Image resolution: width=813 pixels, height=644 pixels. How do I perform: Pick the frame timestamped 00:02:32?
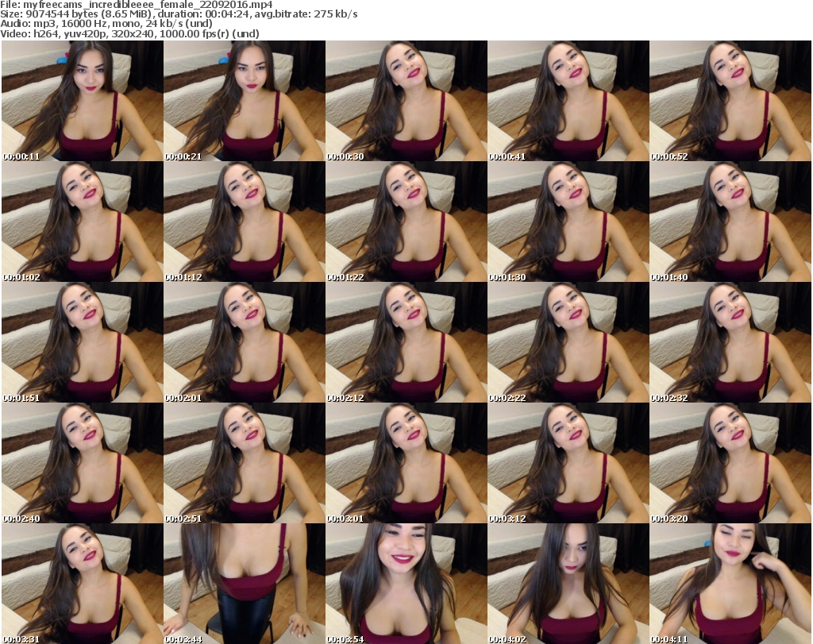pyautogui.click(x=730, y=342)
